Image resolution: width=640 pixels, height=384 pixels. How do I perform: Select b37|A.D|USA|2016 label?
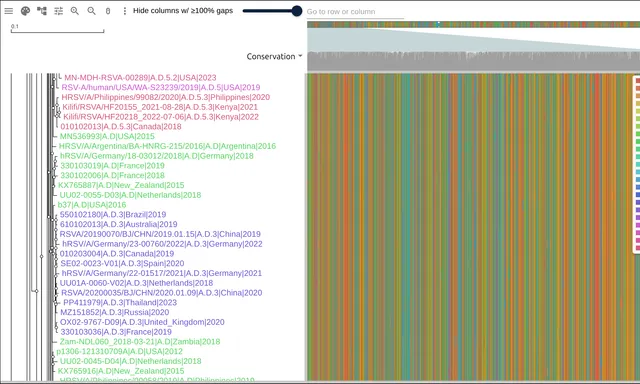(92, 205)
